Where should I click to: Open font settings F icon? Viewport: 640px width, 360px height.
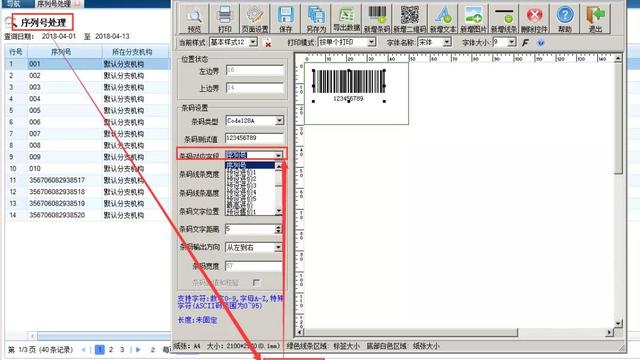click(x=525, y=42)
